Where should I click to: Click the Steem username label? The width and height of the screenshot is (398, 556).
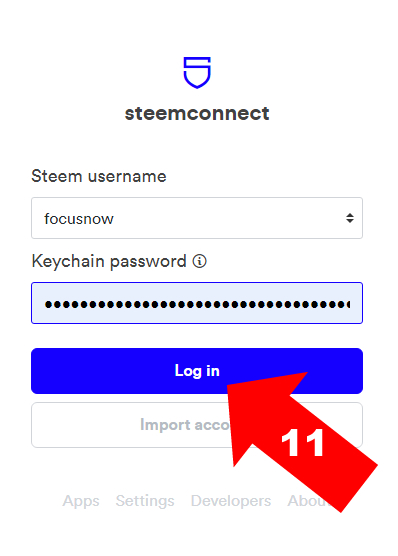coord(99,176)
